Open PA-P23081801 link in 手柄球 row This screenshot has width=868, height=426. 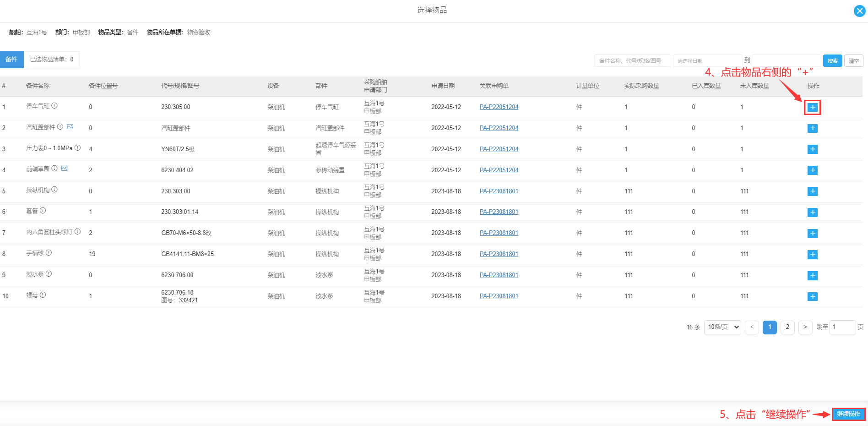click(499, 254)
